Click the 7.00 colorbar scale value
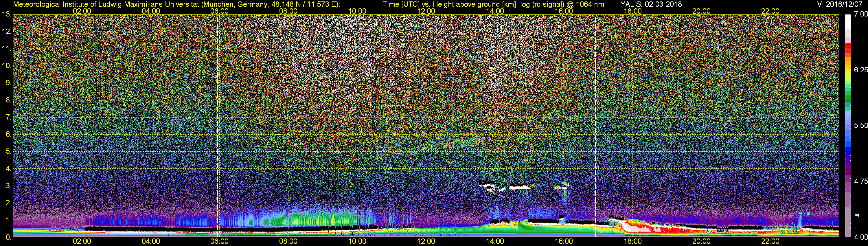 point(861,14)
